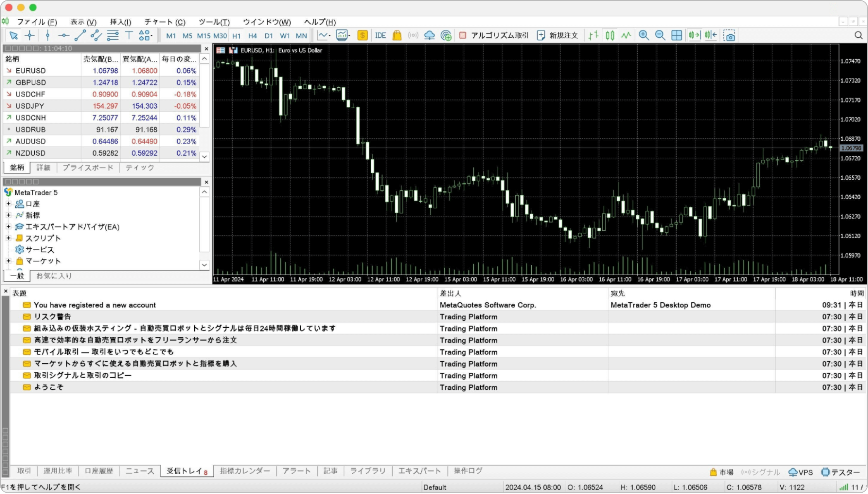Open the Market shopping bag icon
The width and height of the screenshot is (868, 494).
397,36
